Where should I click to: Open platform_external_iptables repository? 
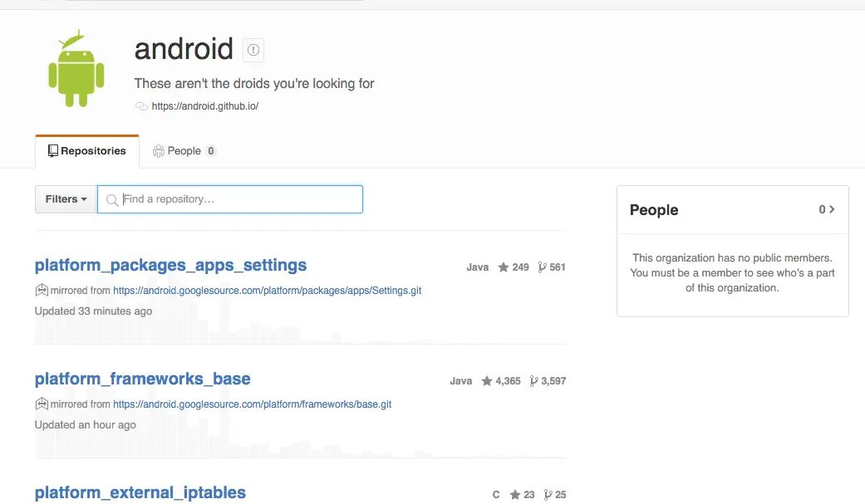[x=140, y=492]
